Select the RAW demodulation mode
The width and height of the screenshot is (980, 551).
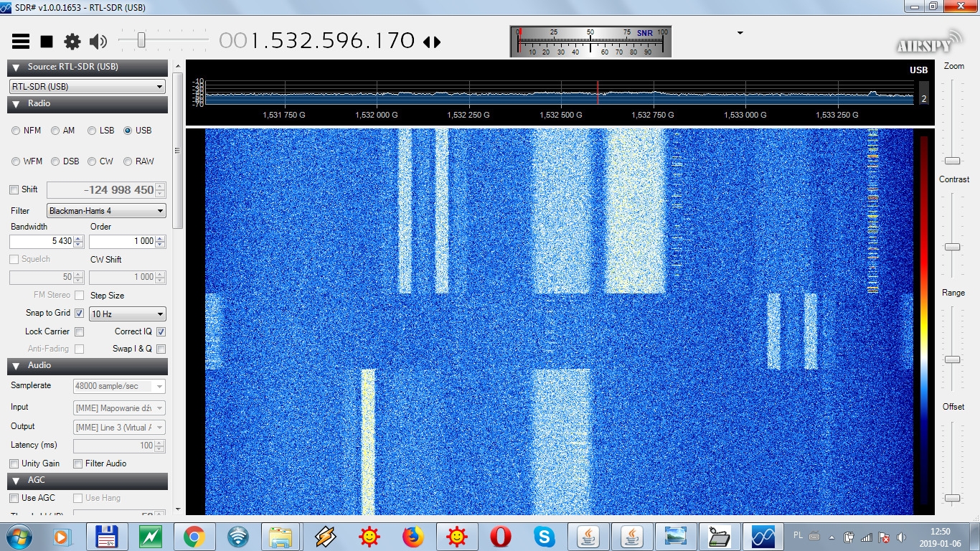(128, 161)
